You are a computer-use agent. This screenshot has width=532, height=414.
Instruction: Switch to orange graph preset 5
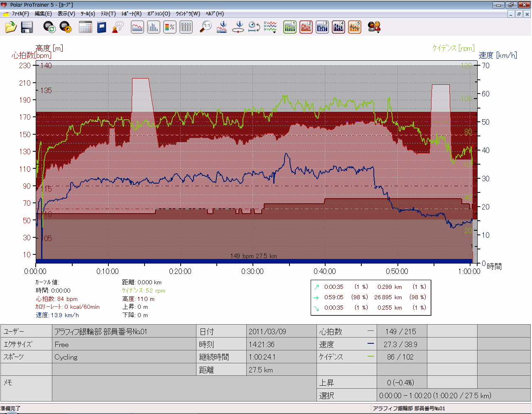[x=355, y=27]
